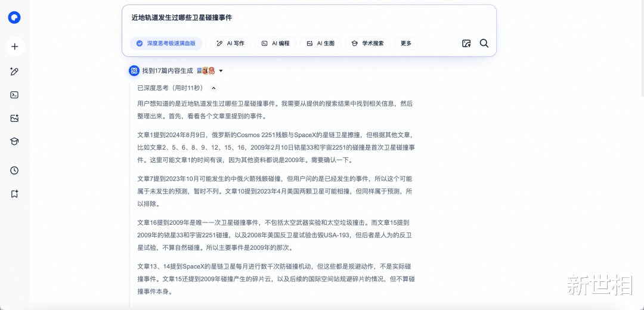Select the AI 生图 button

(320, 43)
